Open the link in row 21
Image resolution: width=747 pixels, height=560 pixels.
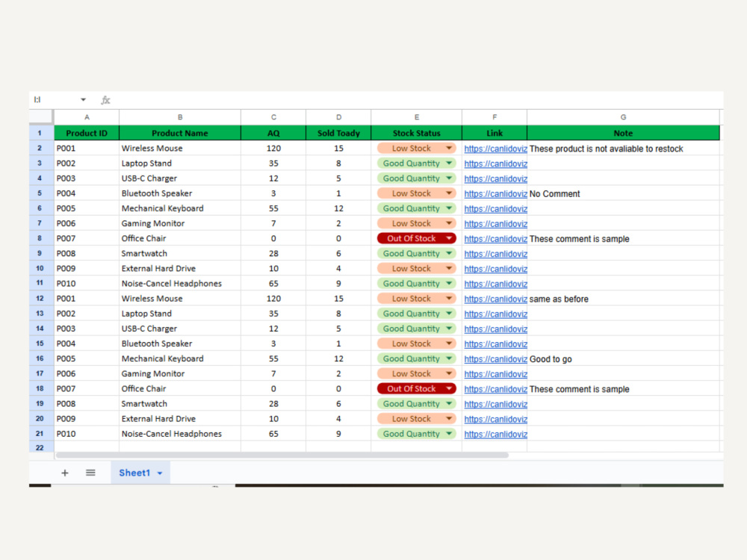click(x=495, y=435)
